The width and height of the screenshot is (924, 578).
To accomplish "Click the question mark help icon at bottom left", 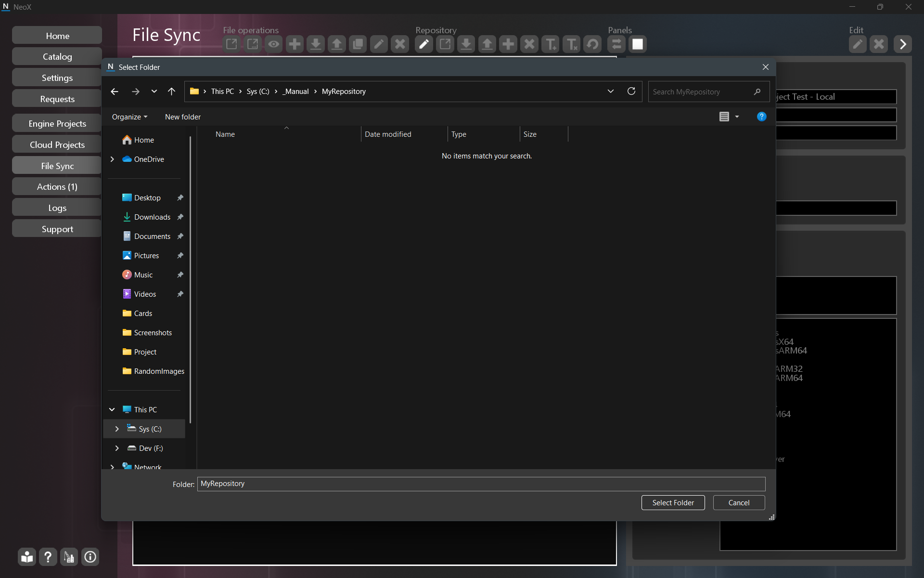I will tap(48, 557).
